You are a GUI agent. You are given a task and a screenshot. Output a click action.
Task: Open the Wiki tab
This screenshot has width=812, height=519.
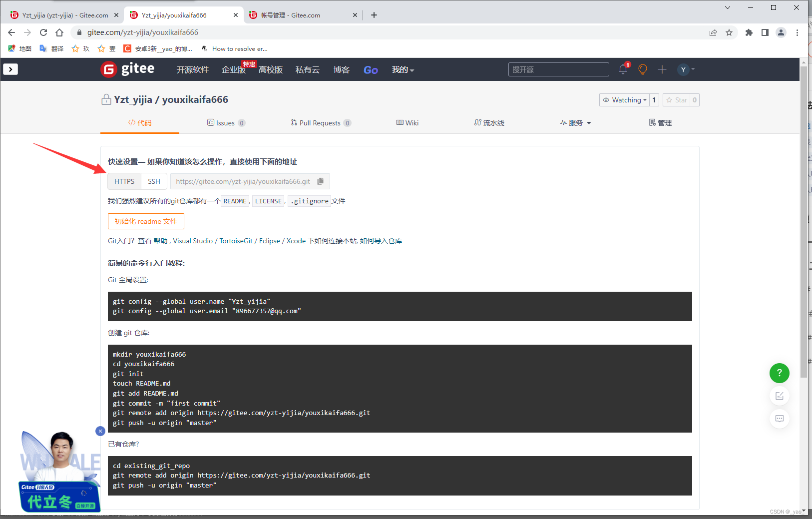[407, 123]
